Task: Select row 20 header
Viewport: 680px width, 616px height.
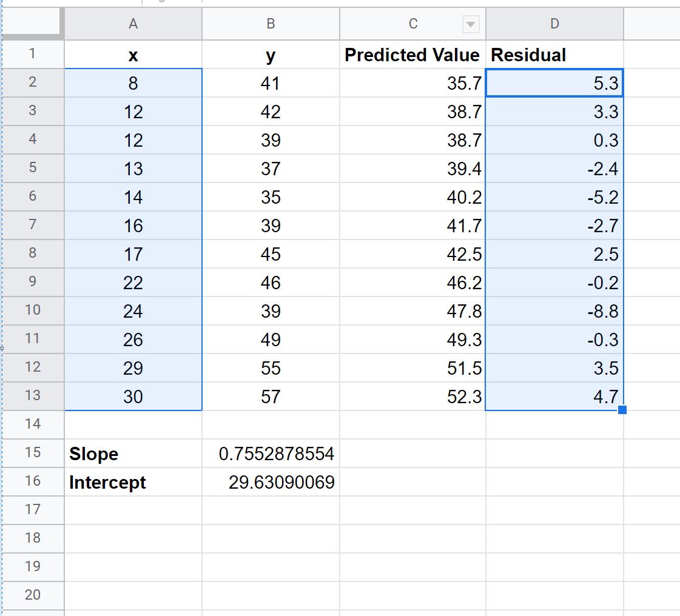Action: pos(33,595)
